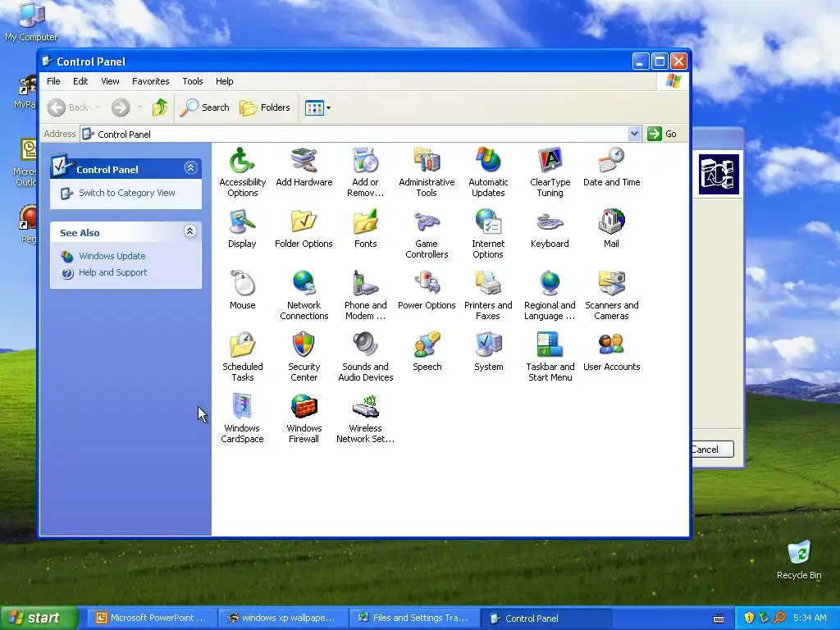The width and height of the screenshot is (840, 630).
Task: Collapse the Control Panel side pane section
Action: click(190, 168)
